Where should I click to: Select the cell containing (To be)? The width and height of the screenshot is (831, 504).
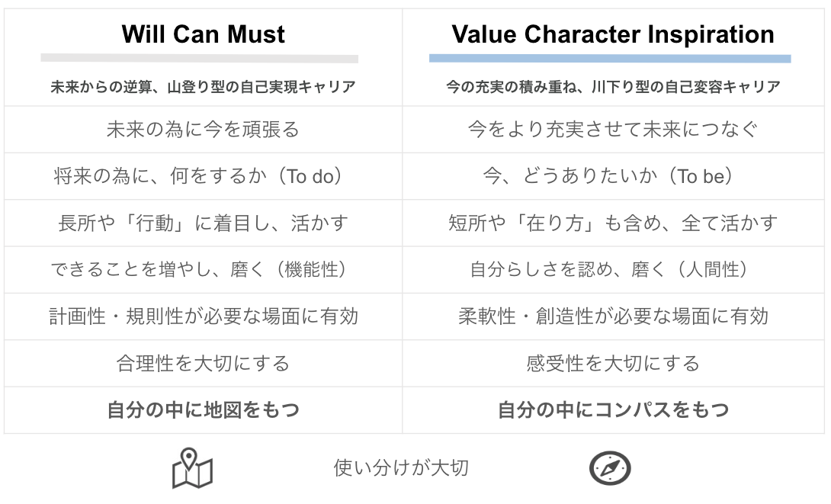pos(613,176)
